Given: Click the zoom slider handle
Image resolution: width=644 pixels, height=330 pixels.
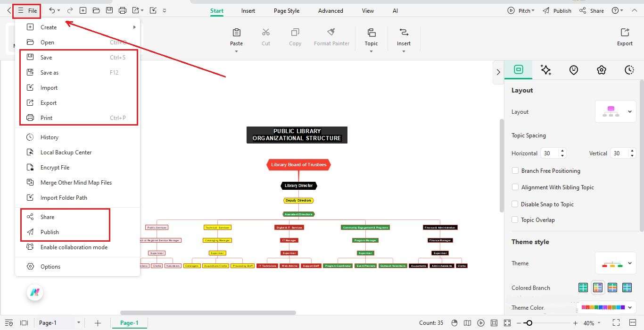Looking at the screenshot, I should (x=529, y=323).
